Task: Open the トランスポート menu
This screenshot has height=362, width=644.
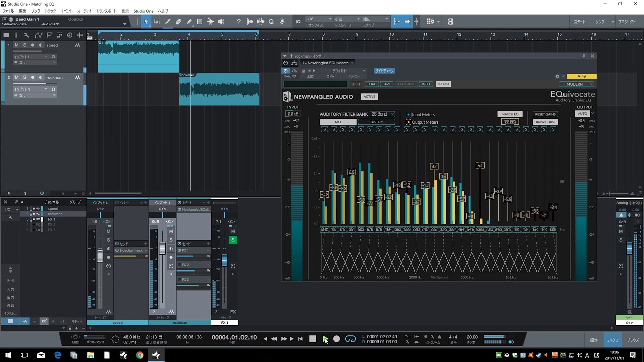Action: 106,11
